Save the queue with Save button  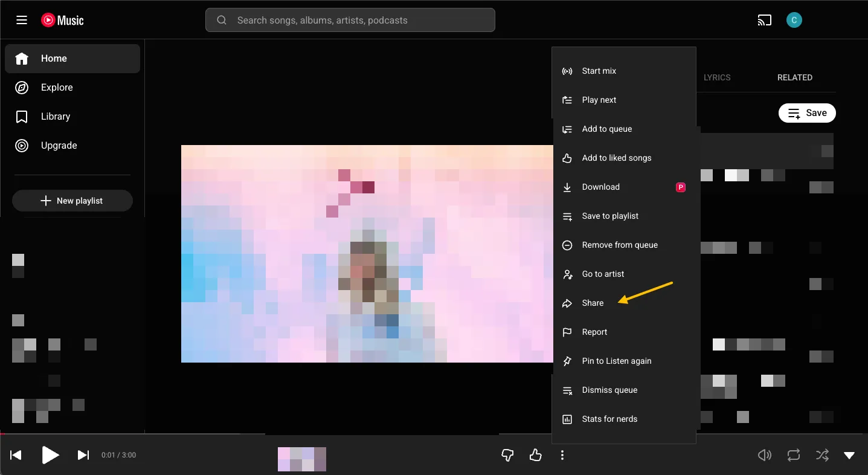[x=807, y=113]
